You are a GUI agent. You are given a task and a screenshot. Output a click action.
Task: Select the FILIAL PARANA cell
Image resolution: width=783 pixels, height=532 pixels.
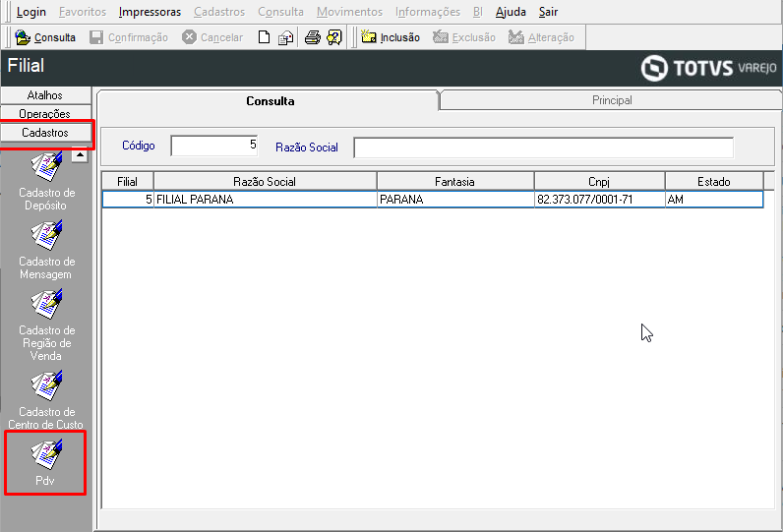[x=266, y=199]
